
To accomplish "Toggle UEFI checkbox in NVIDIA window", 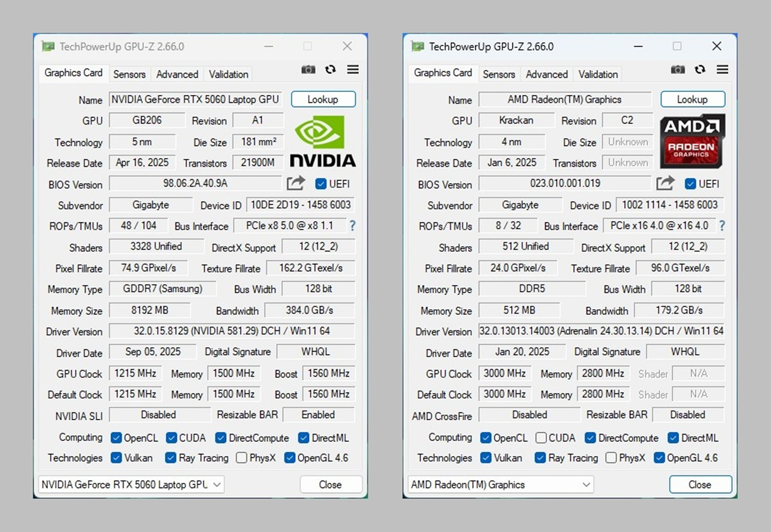I will [x=321, y=184].
